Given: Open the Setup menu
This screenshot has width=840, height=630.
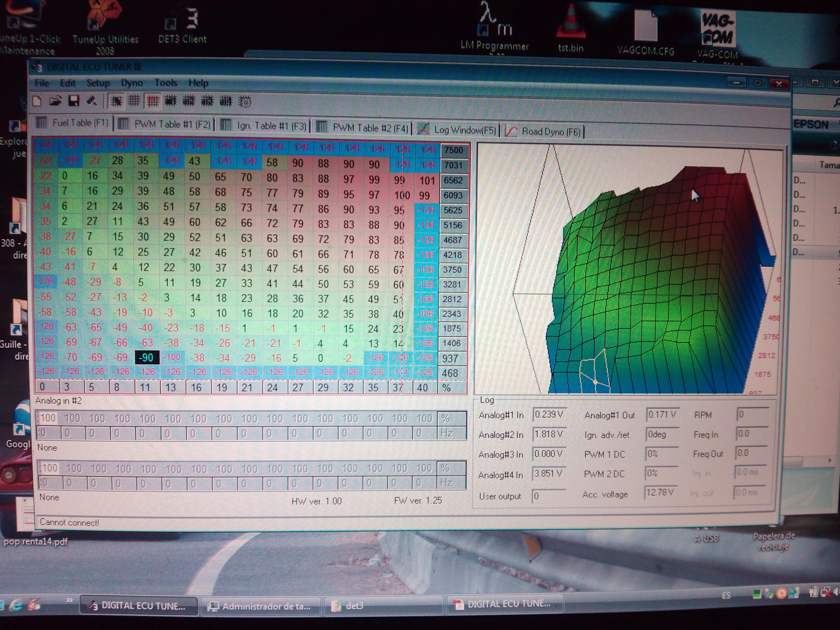Looking at the screenshot, I should [98, 83].
